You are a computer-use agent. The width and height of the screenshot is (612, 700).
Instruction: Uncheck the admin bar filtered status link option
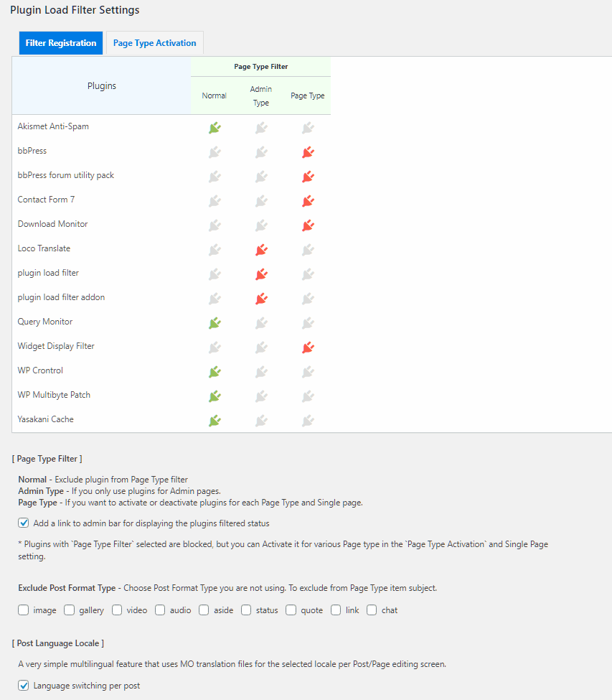pos(24,523)
